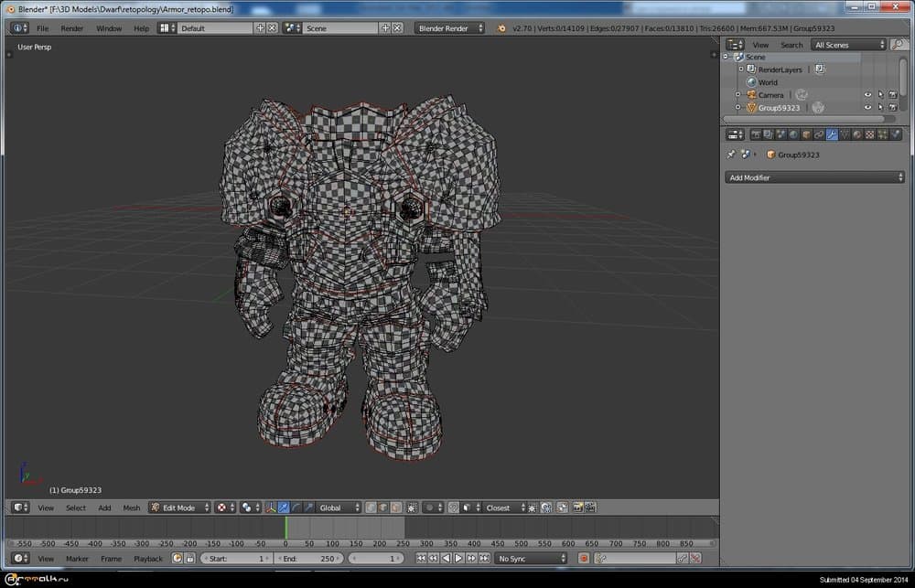Open the Object properties tab
The width and height of the screenshot is (915, 588).
pyautogui.click(x=806, y=134)
